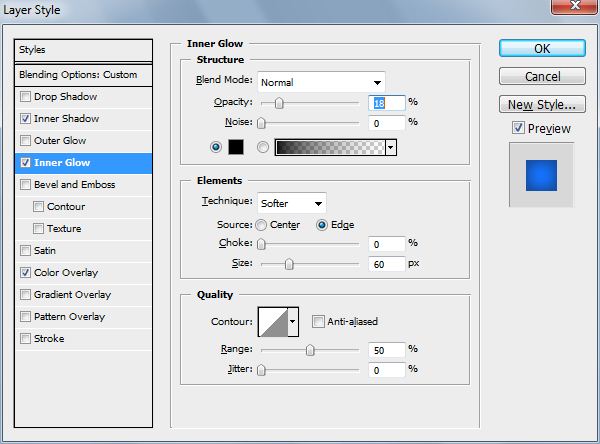This screenshot has height=444, width=600.
Task: Select the Bevel and Emboss row
Action: click(x=83, y=184)
